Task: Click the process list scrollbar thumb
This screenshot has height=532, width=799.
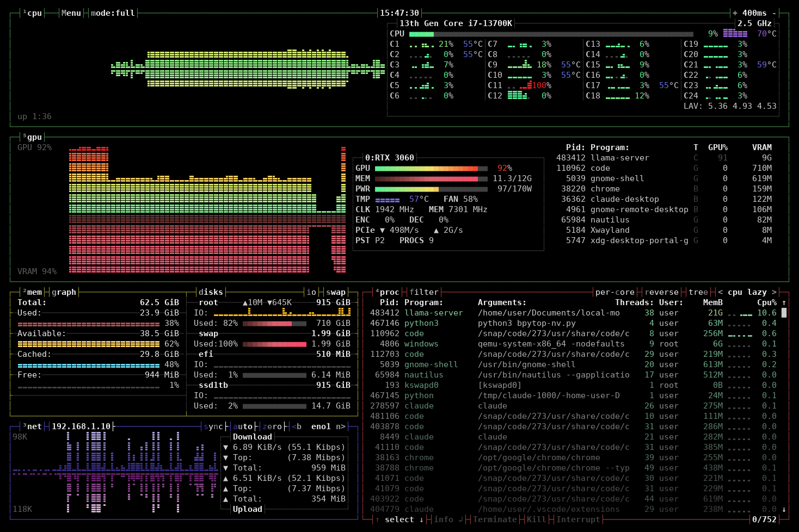Action: tap(784, 313)
